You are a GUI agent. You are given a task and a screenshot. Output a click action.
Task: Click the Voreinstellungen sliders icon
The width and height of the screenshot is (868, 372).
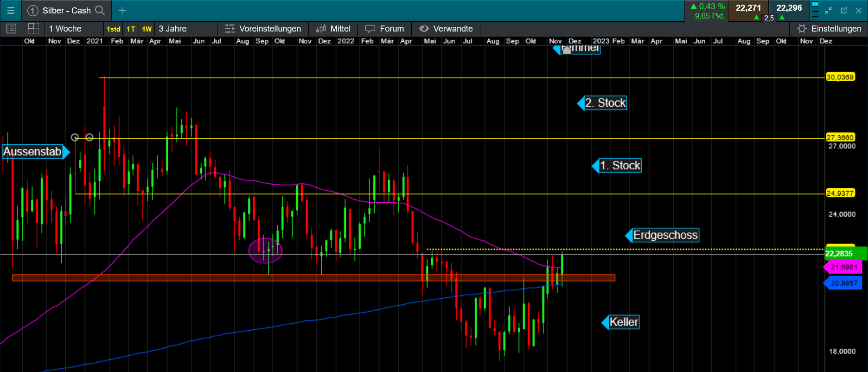point(230,29)
